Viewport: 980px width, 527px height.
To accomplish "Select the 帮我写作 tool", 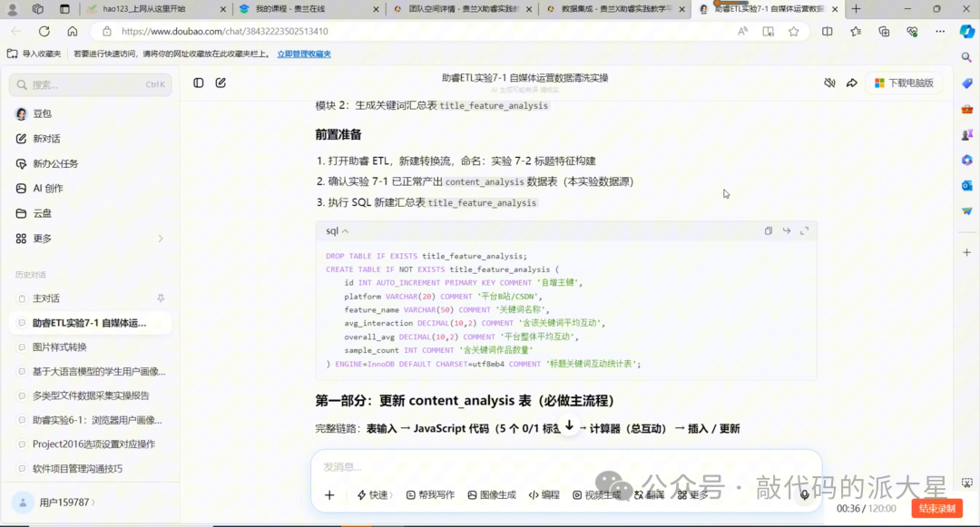I will click(430, 494).
